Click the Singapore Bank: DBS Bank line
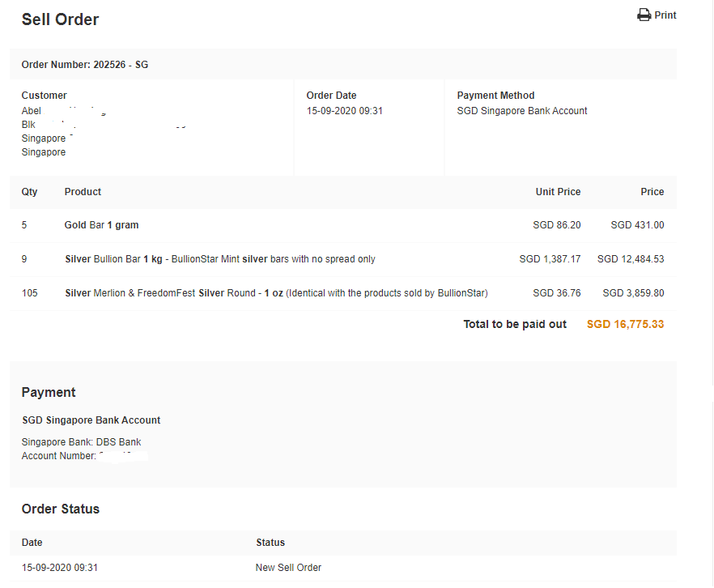The image size is (714, 588). pos(82,442)
